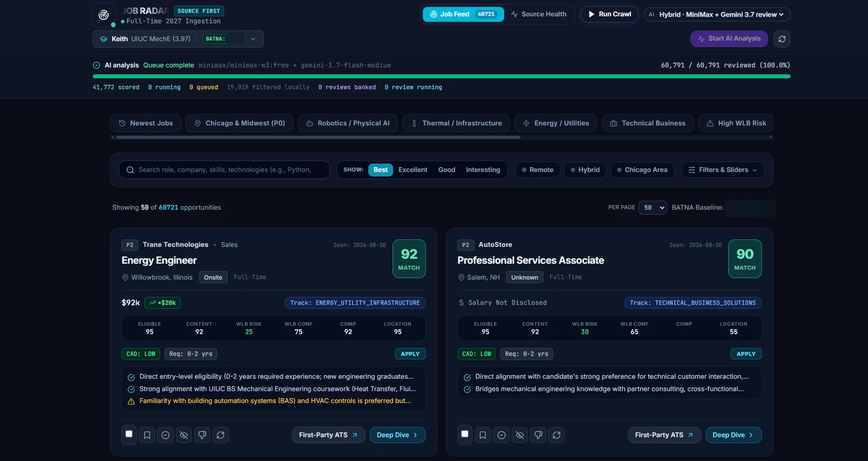The width and height of the screenshot is (868, 461).
Task: Click Track: ENERGY_UTILITY_INFRASTRUCTURE tag
Action: coord(355,303)
